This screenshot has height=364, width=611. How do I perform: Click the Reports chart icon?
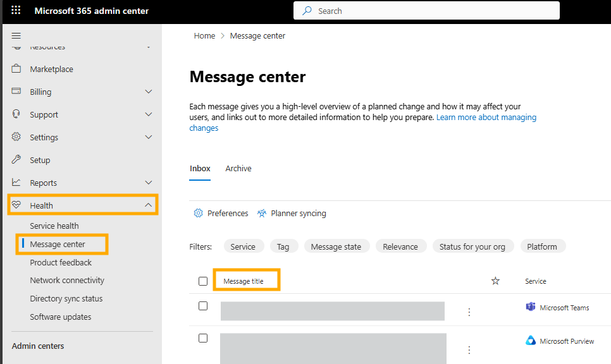point(16,182)
